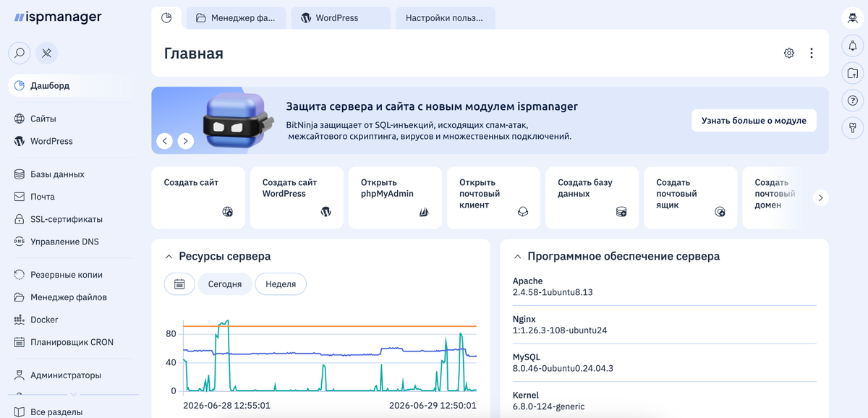The width and height of the screenshot is (868, 418).
Task: Open the calendar date picker button
Action: point(179,284)
